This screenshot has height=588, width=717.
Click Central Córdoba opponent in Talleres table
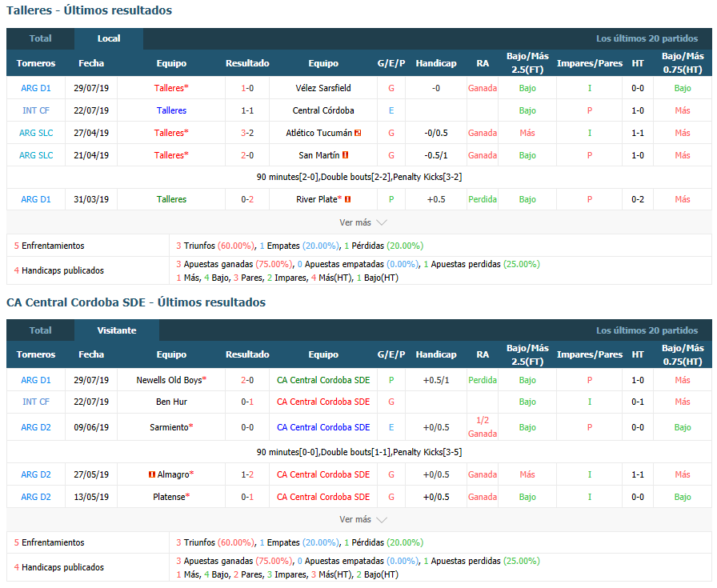click(323, 110)
